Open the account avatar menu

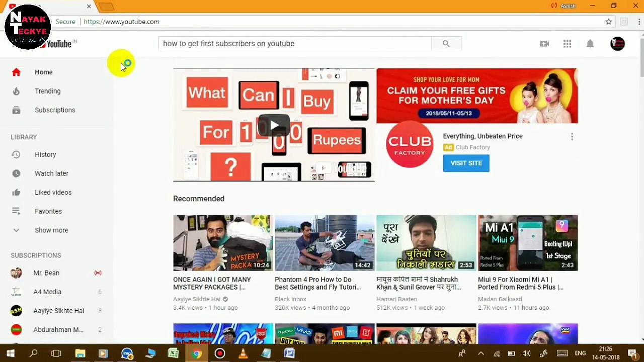tap(617, 44)
